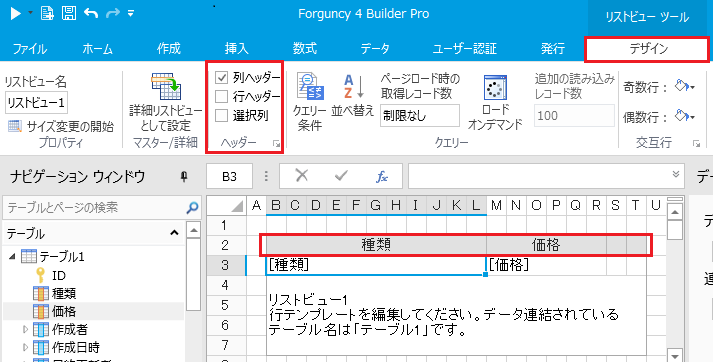Click the search magnifier icon
The height and width of the screenshot is (362, 713).
[193, 207]
